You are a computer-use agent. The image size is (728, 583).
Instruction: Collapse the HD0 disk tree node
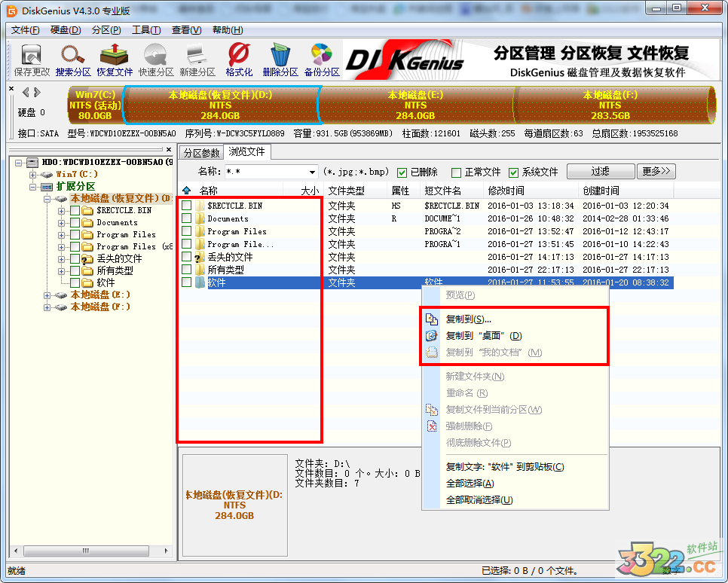coord(19,163)
